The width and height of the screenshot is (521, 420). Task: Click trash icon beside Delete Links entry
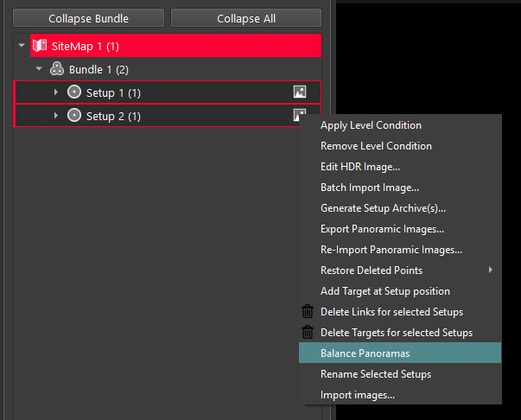tap(308, 312)
